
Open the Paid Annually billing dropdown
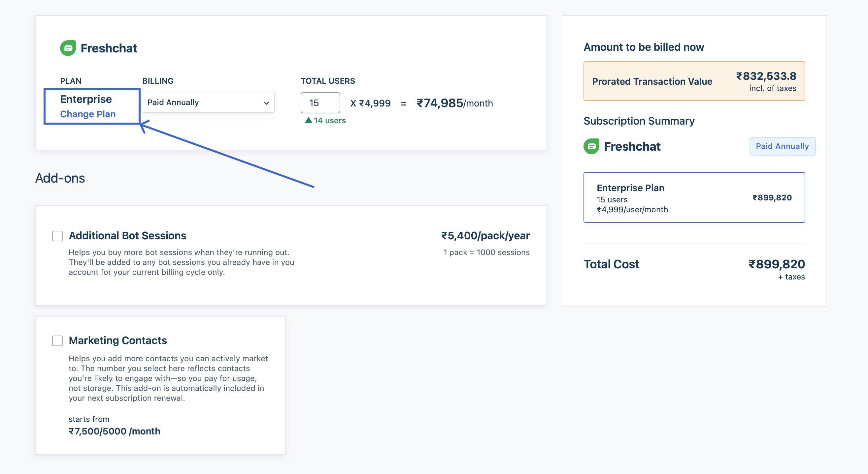(208, 102)
